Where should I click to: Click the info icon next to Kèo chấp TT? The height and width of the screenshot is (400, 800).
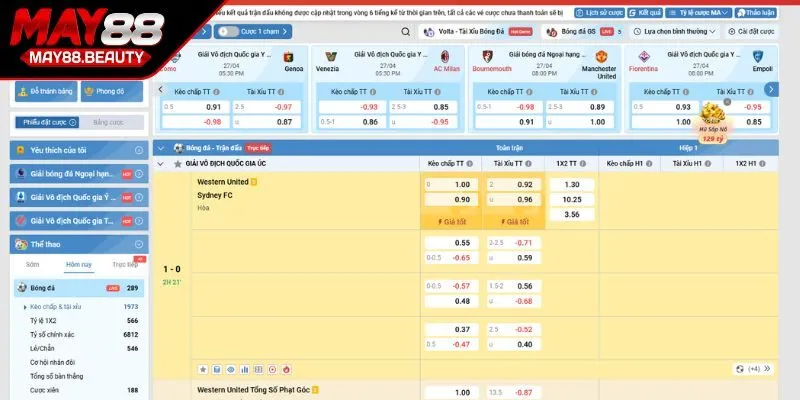coord(468,163)
